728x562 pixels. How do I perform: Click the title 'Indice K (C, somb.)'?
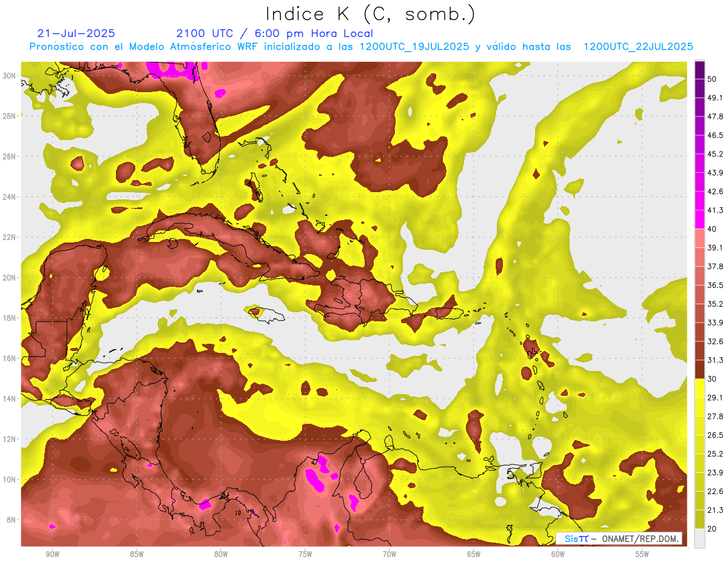tap(371, 15)
